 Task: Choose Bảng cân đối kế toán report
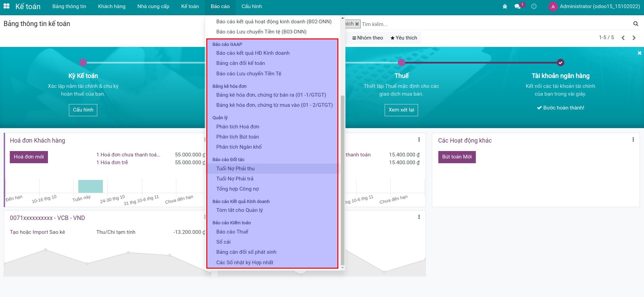click(x=240, y=63)
